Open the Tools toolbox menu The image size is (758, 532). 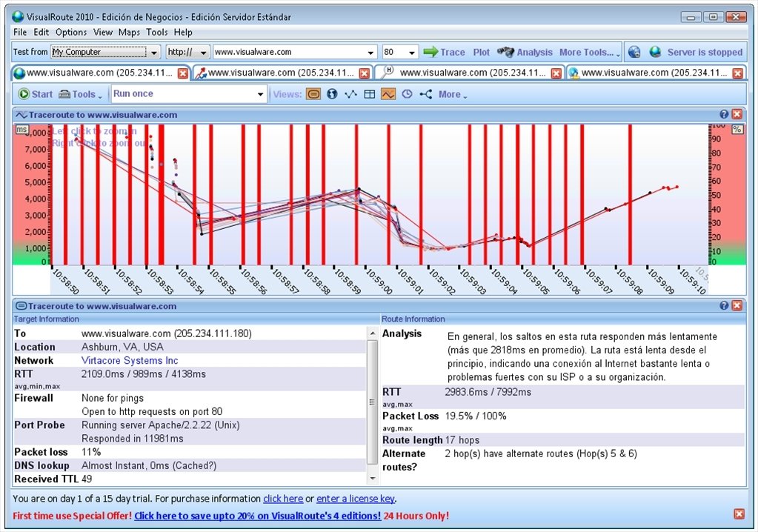point(80,94)
